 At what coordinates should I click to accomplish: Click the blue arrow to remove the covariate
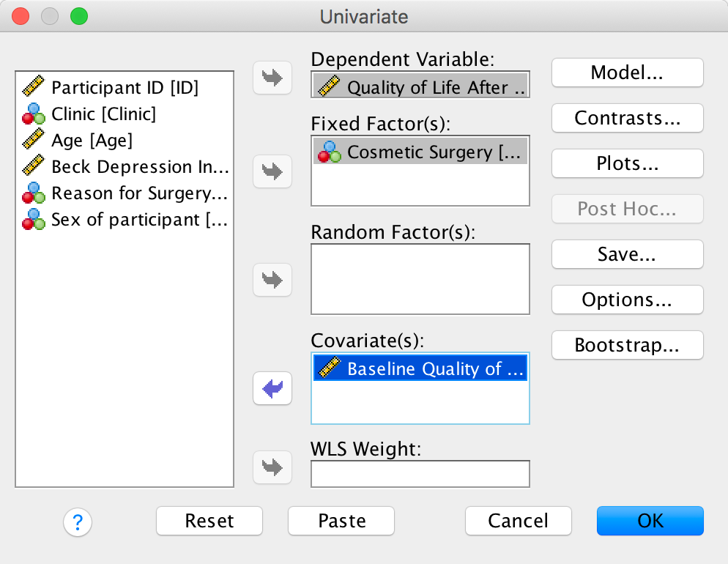pos(272,389)
